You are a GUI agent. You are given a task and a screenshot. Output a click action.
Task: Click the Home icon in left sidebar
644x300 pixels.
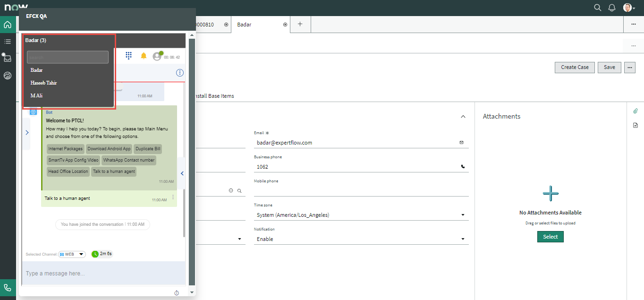click(x=8, y=25)
